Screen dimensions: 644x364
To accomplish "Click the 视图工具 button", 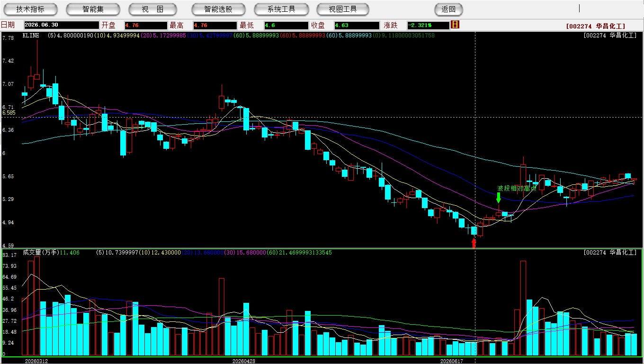I will point(343,9).
